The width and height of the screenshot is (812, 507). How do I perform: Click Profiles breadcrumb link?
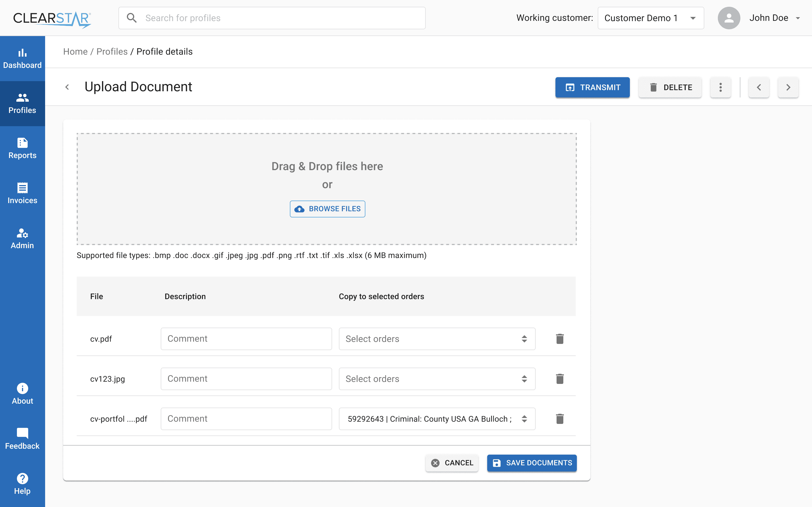(x=112, y=52)
